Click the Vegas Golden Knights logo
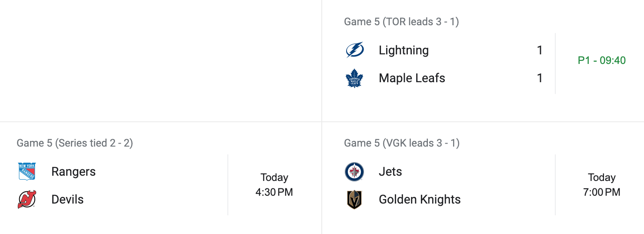The image size is (644, 234). pyautogui.click(x=354, y=200)
